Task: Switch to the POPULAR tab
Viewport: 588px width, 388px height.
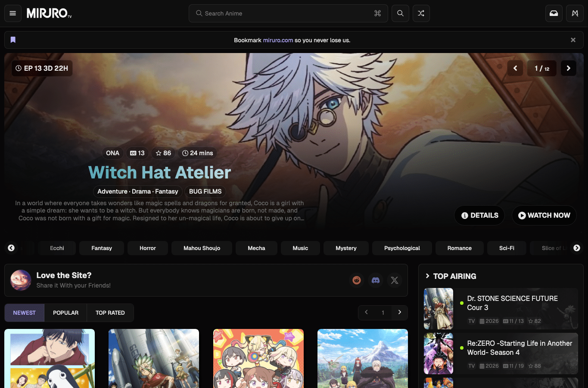Action: coord(65,313)
